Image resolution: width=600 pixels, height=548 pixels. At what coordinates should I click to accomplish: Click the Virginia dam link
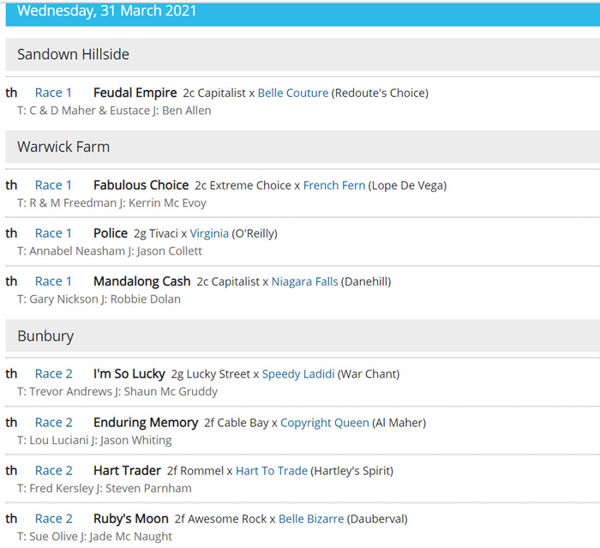click(209, 233)
